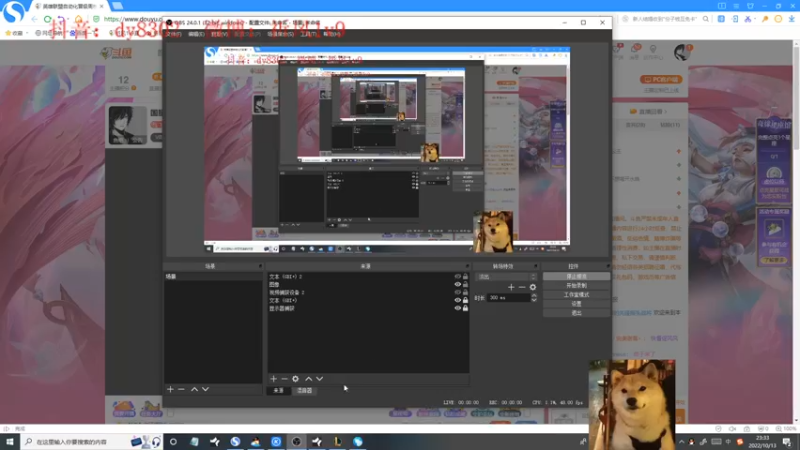800x450 pixels.
Task: Open the 编辑 menu in OBS
Action: (196, 34)
